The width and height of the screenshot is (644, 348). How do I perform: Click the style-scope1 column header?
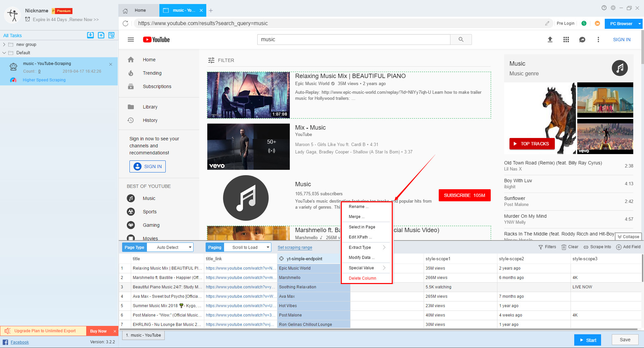pos(460,259)
